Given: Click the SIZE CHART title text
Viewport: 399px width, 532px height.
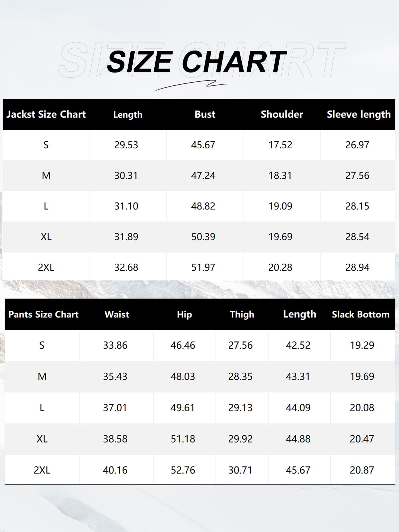Looking at the screenshot, I should pyautogui.click(x=196, y=62).
